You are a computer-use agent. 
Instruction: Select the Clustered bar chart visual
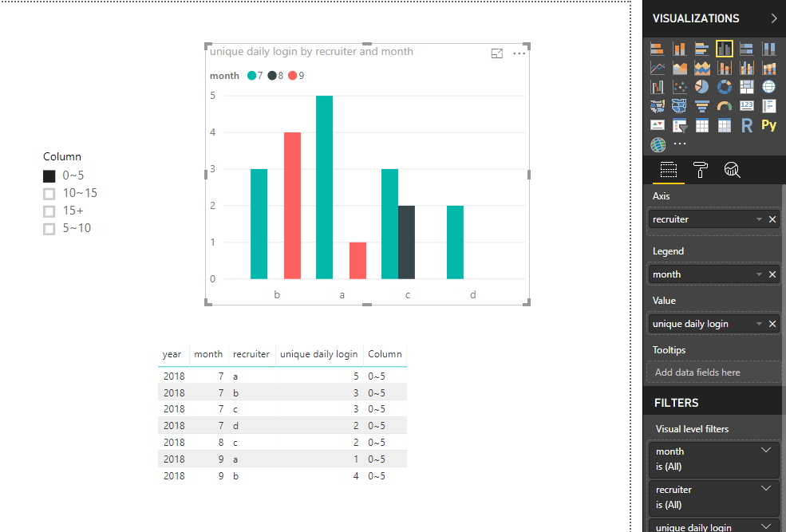(x=701, y=49)
